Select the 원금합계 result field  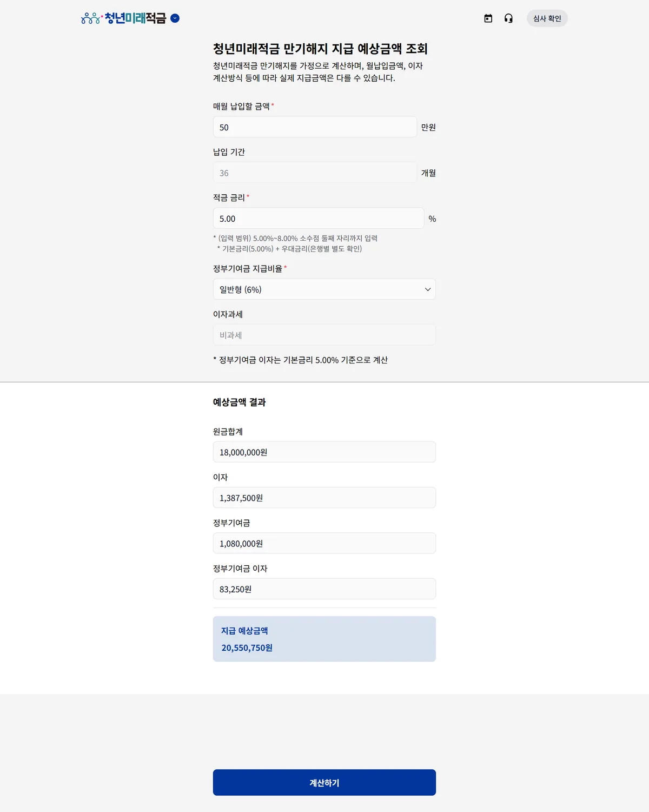pyautogui.click(x=325, y=452)
